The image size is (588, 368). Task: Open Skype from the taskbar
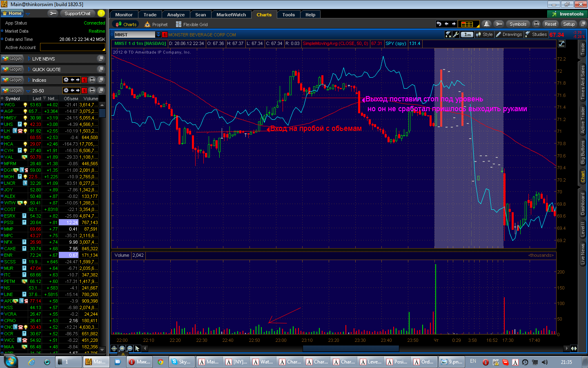point(181,362)
